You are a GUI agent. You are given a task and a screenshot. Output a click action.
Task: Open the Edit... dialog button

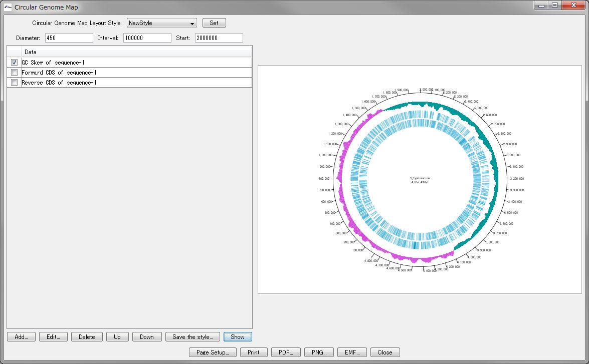[53, 336]
